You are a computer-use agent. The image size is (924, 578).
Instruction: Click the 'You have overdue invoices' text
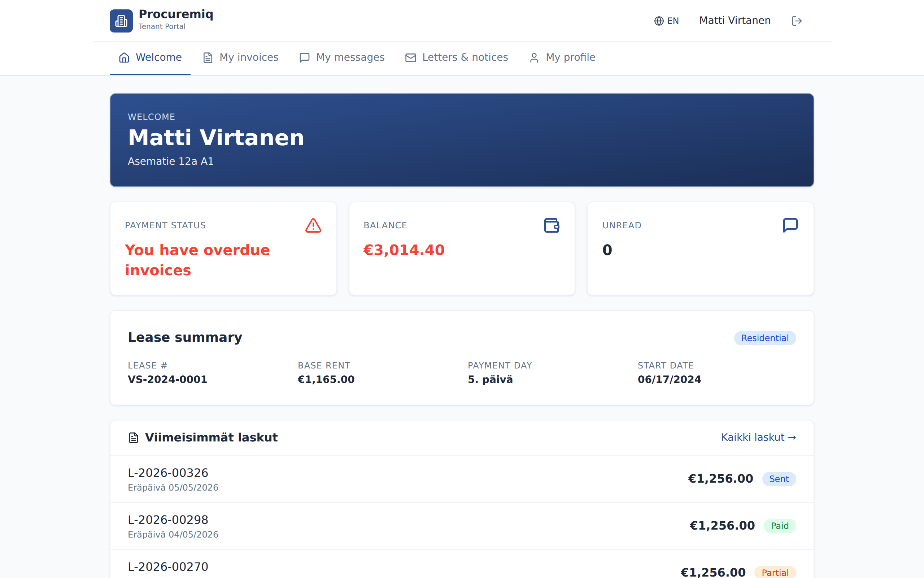point(197,260)
